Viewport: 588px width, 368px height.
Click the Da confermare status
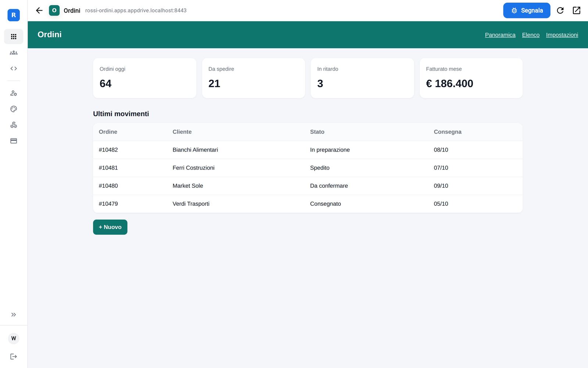pos(329,186)
